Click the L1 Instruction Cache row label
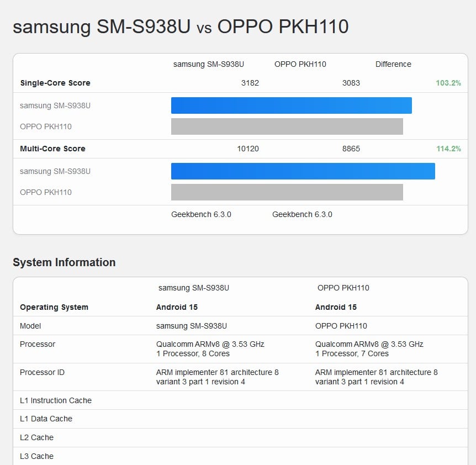The image size is (476, 465). pos(56,400)
